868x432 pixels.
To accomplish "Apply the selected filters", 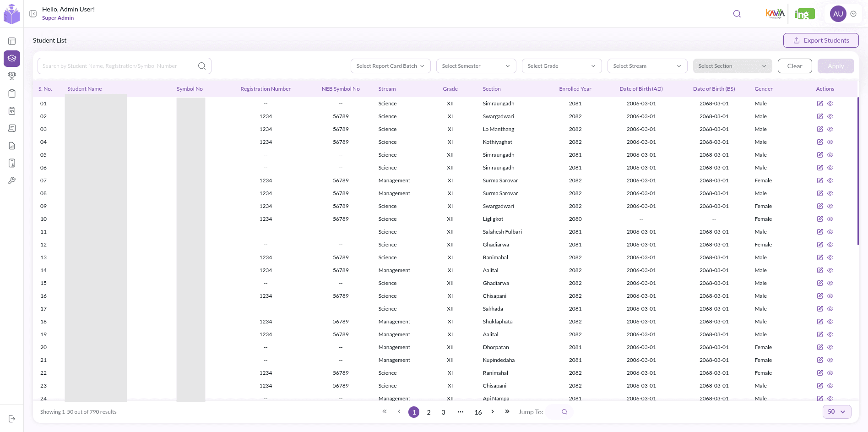I will (x=835, y=66).
